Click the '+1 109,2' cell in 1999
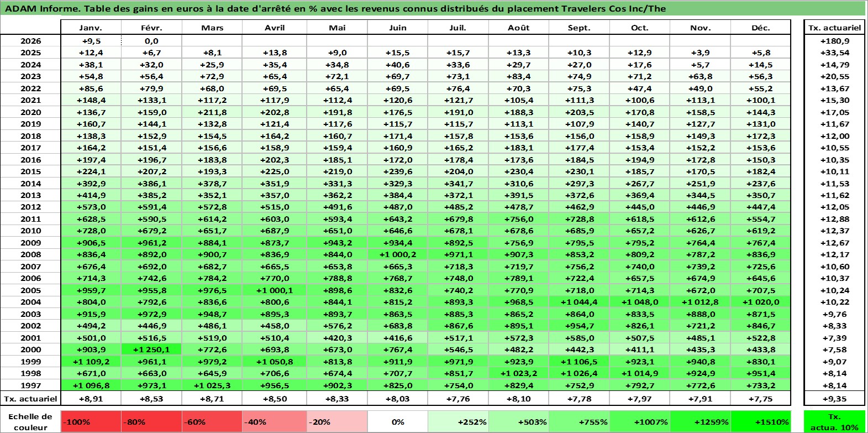This screenshot has width=868, height=433. pyautogui.click(x=91, y=362)
